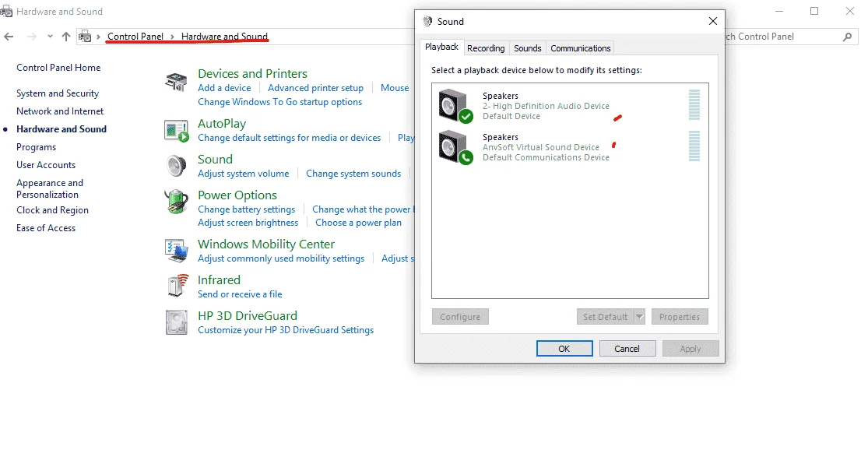The image size is (868, 457).
Task: Click the Windows Mobility Center heading
Action: [x=265, y=244]
